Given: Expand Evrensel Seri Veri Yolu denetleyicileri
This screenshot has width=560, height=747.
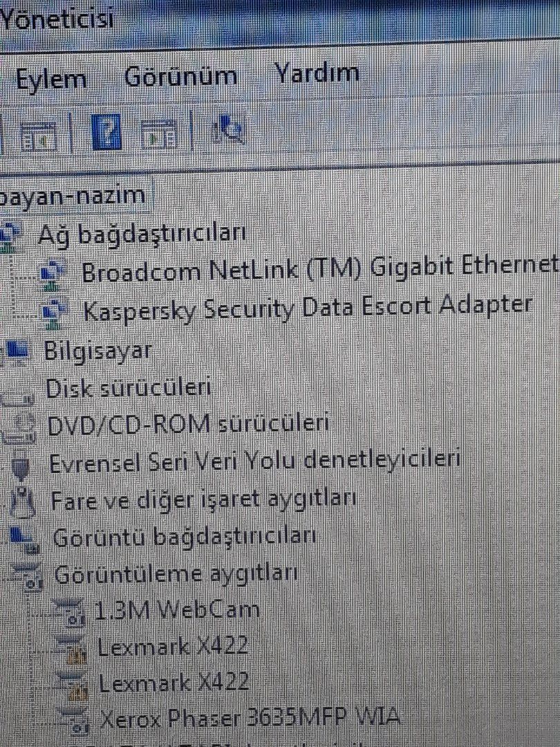Looking at the screenshot, I should [254, 461].
